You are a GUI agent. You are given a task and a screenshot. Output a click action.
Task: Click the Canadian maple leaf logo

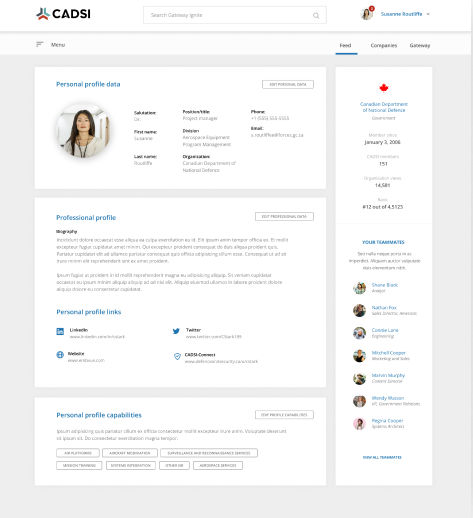(x=384, y=88)
